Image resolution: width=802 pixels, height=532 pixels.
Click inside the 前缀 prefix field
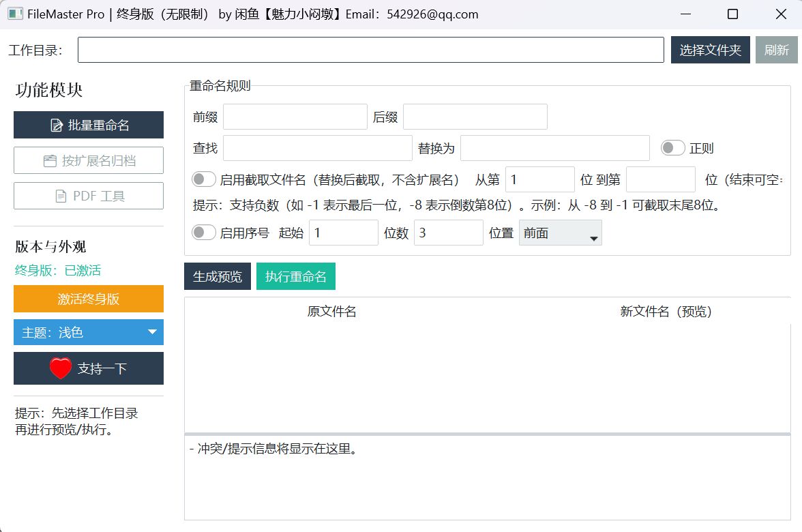pyautogui.click(x=295, y=116)
